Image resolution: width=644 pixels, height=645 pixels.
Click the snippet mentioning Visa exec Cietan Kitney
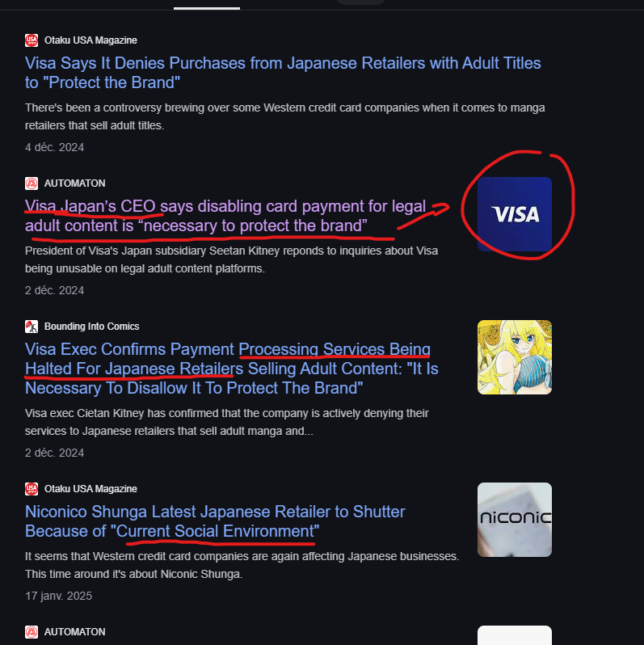point(227,422)
